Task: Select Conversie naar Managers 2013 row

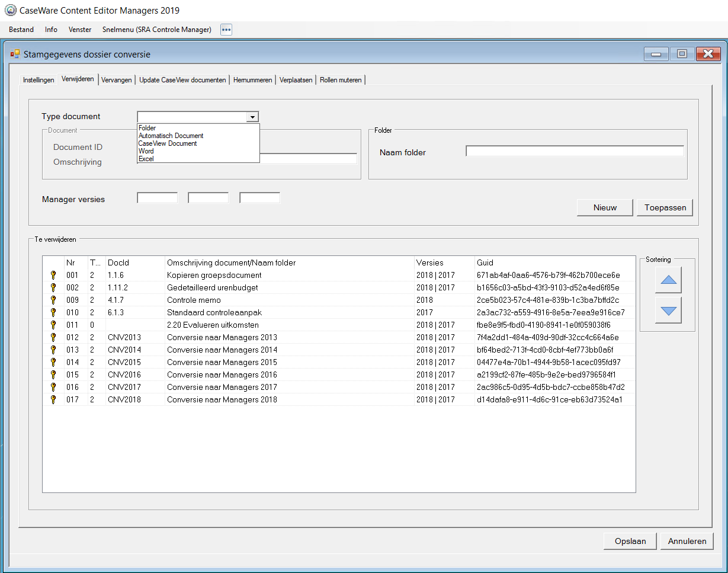Action: click(339, 337)
